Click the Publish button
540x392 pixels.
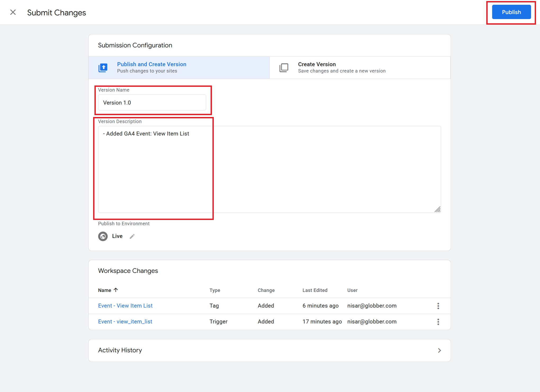point(511,12)
